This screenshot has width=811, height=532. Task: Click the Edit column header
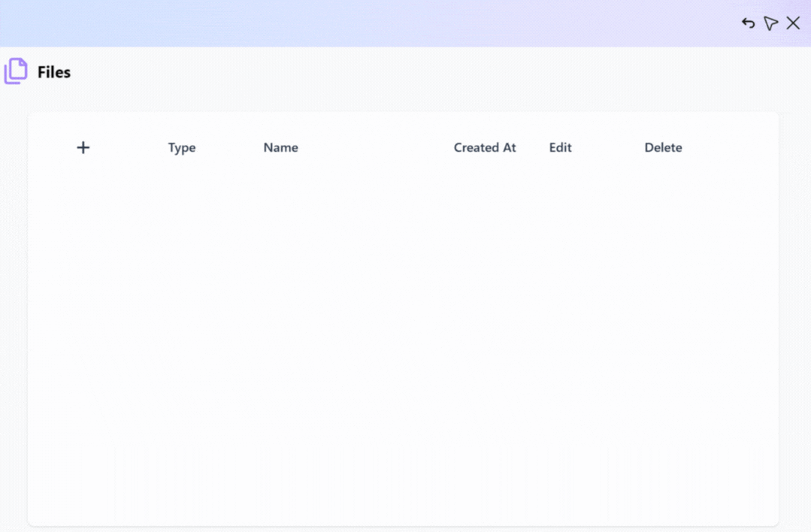pos(560,147)
